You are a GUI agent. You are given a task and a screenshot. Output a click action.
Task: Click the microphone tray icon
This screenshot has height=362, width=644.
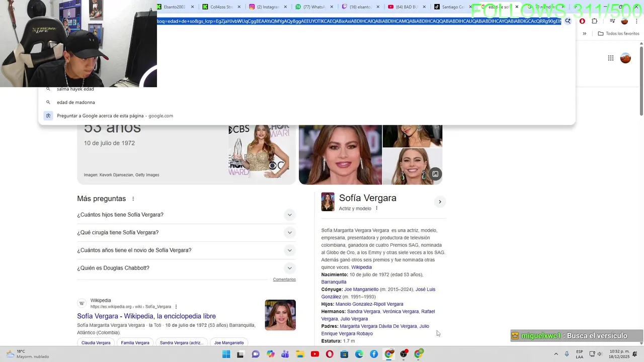point(567,354)
